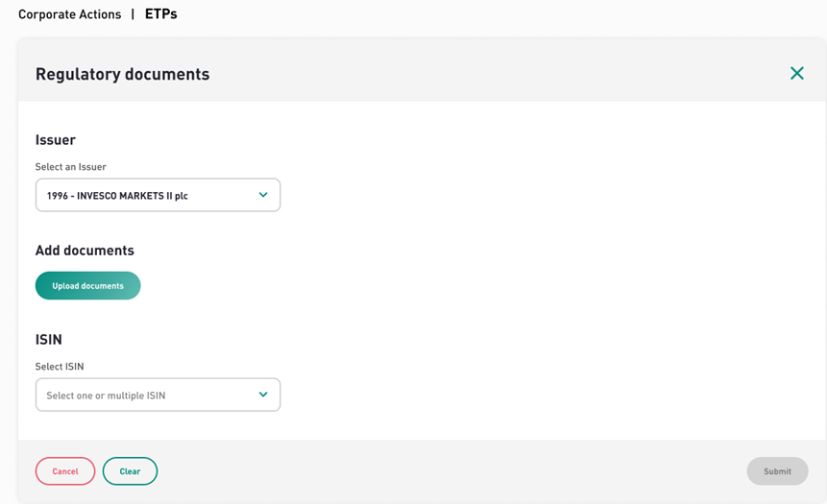Open the Select an Issuer combo box
The image size is (827, 504).
tap(158, 195)
